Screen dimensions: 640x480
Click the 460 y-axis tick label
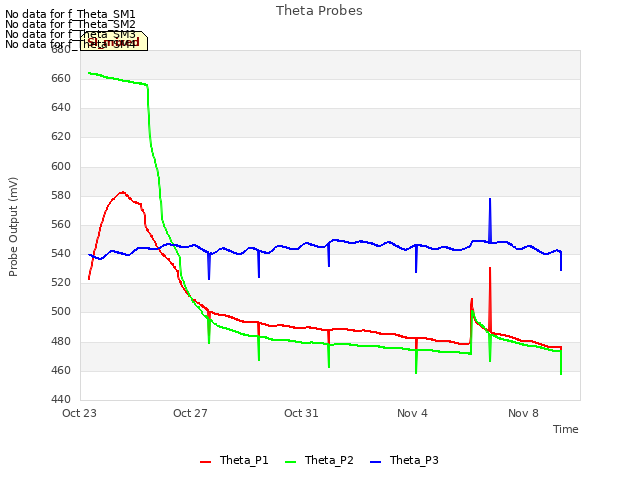point(61,370)
